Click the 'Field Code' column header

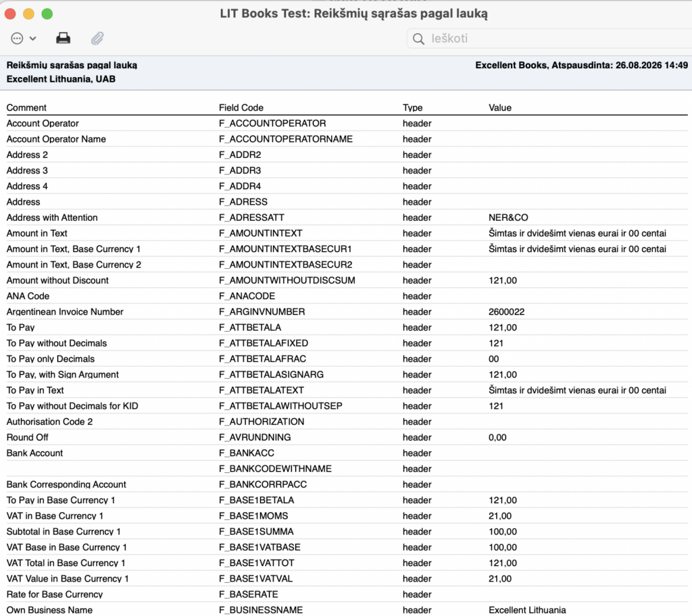pyautogui.click(x=241, y=107)
